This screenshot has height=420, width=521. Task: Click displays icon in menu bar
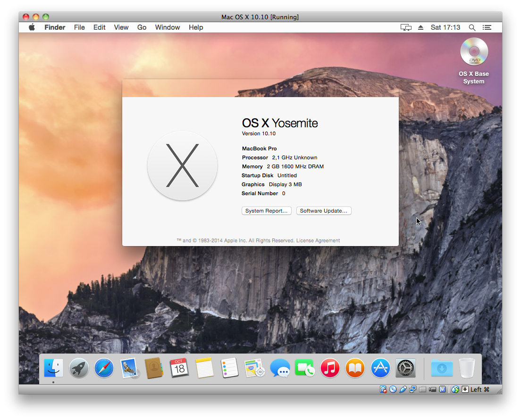[x=406, y=27]
